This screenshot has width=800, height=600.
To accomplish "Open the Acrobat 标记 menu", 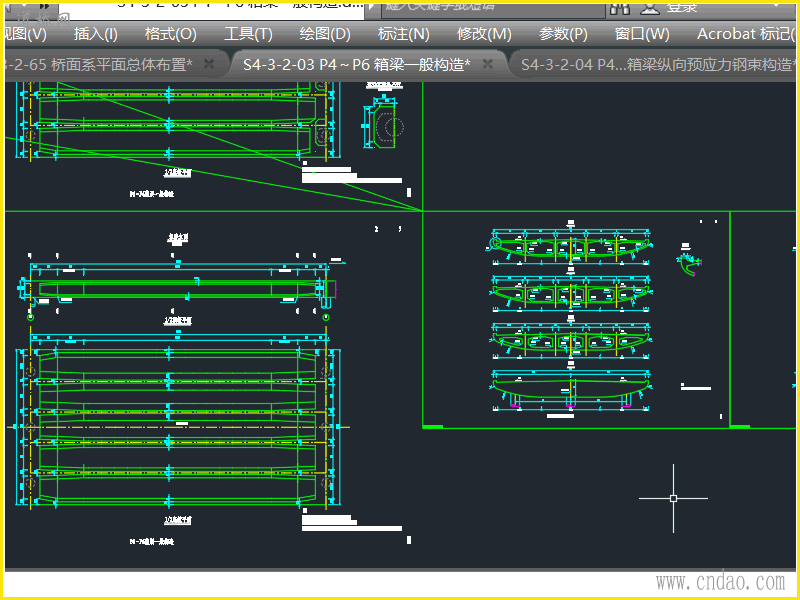I will (746, 34).
